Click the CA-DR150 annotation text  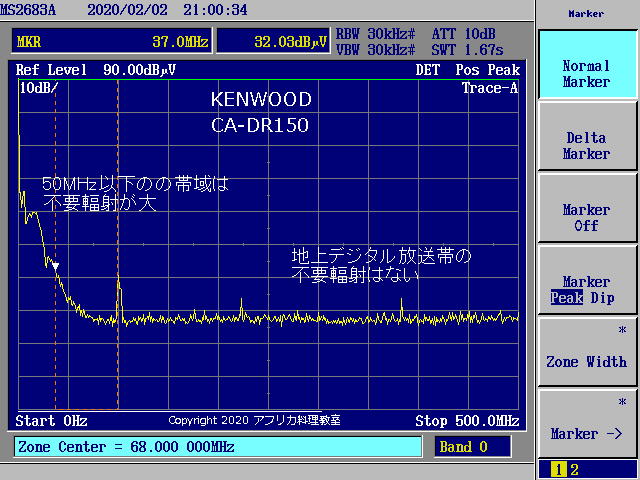pyautogui.click(x=260, y=125)
